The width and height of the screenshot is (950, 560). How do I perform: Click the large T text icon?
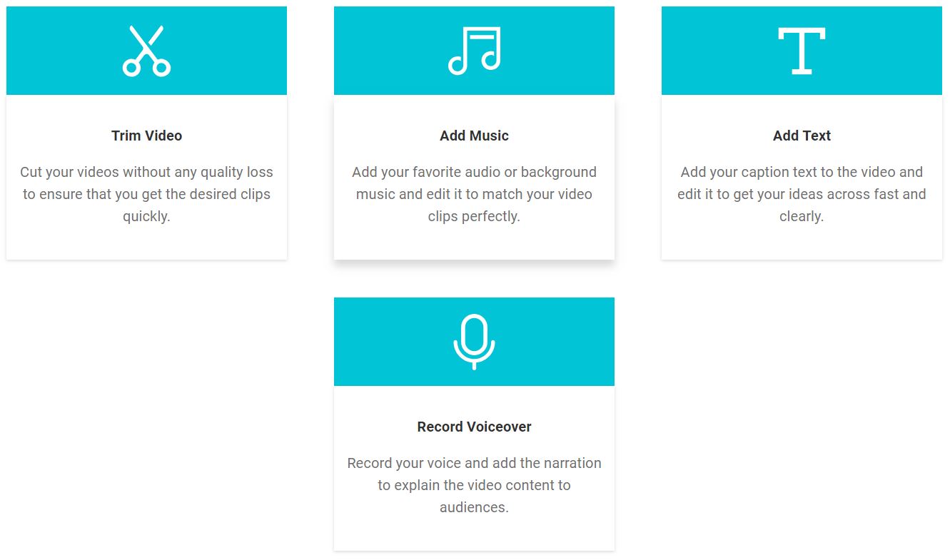coord(802,51)
